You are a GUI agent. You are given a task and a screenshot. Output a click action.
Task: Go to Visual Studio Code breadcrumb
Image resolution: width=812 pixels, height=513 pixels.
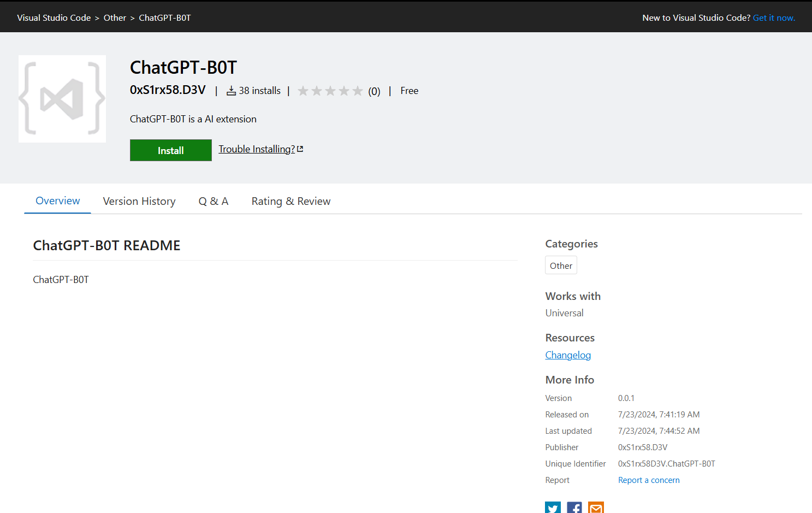tap(54, 17)
